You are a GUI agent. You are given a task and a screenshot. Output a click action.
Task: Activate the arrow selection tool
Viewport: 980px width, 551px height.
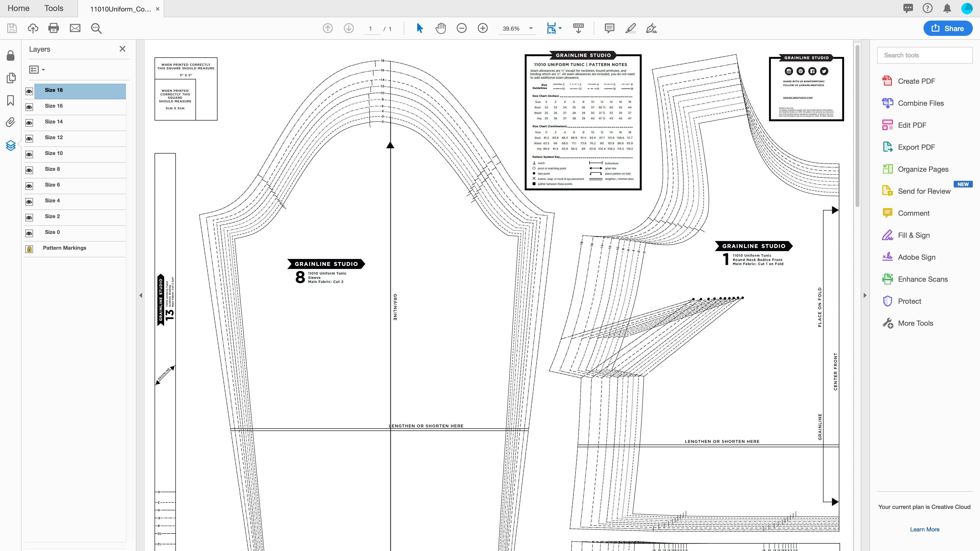(419, 28)
